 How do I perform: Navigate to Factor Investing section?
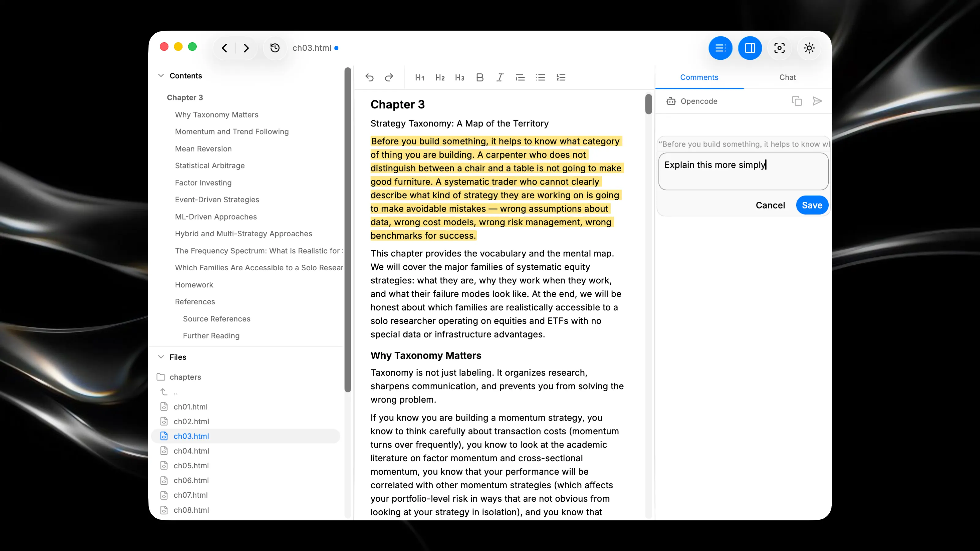pyautogui.click(x=203, y=183)
